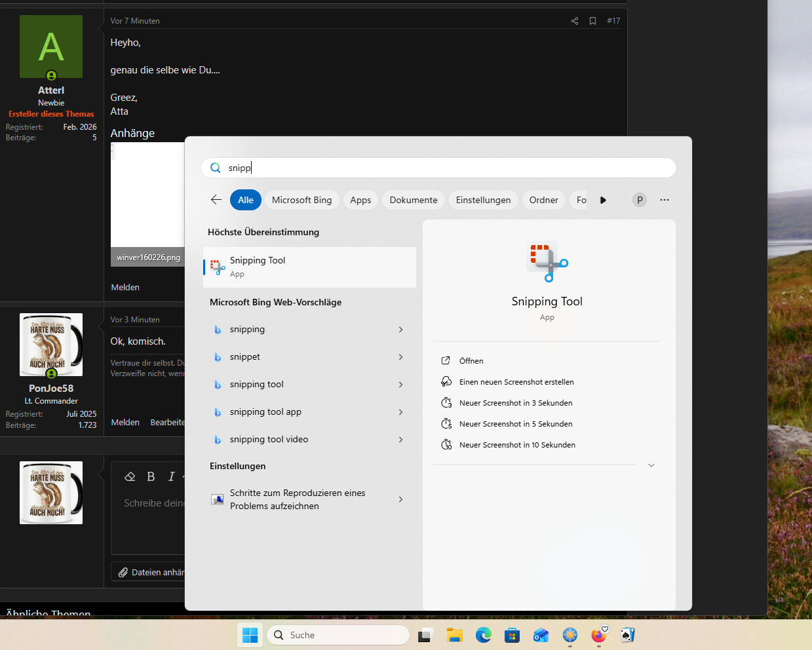
Task: Click the large Snipping Tool preview icon
Action: click(x=547, y=261)
